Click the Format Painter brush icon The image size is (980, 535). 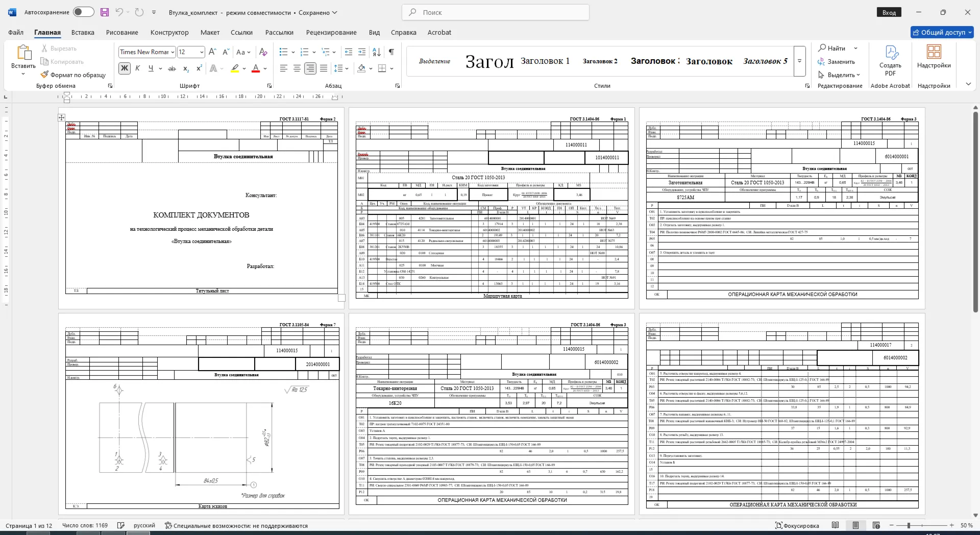pos(44,75)
